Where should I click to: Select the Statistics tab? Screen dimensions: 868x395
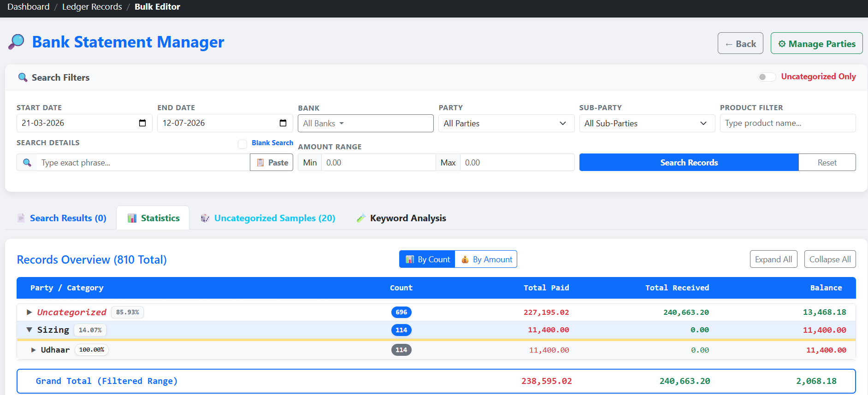point(153,218)
